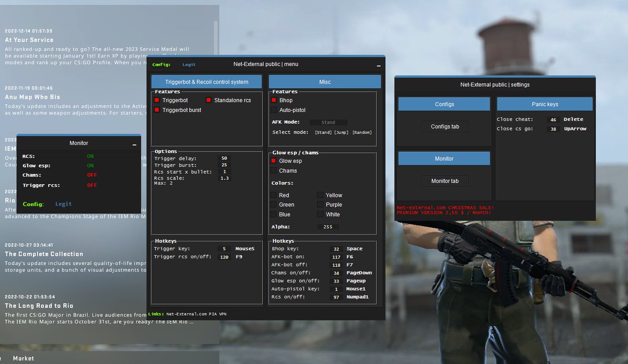Viewport: 628px width, 364px height.
Task: Choose [Stand] AFK select mode
Action: point(323,132)
